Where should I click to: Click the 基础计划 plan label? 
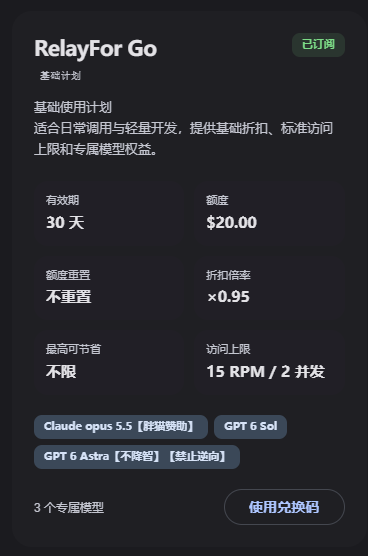point(60,76)
